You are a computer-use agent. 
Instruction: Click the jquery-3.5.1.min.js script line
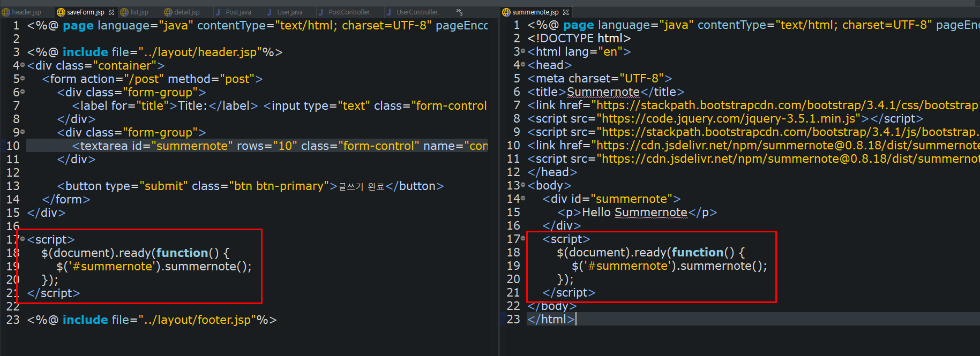pos(725,118)
